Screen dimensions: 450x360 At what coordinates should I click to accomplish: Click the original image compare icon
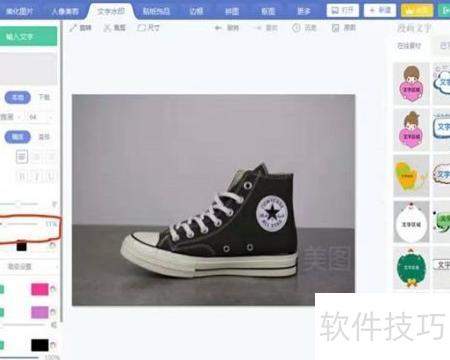click(335, 28)
